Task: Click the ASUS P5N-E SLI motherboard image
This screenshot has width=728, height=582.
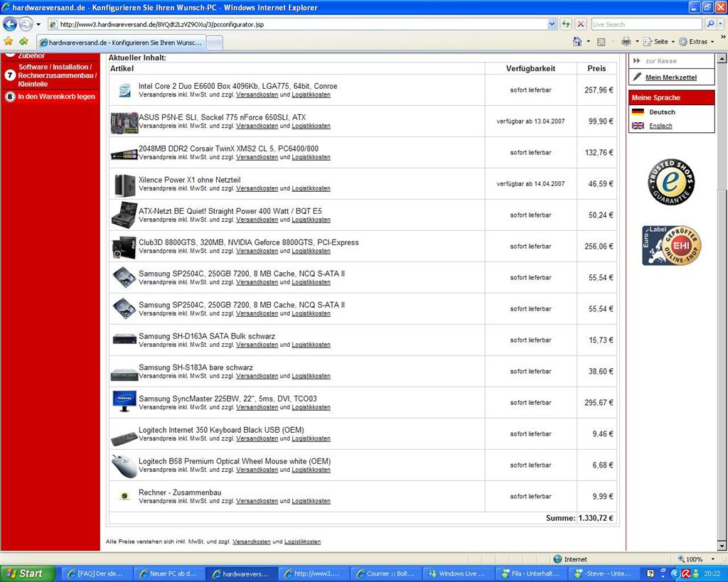Action: coord(124,122)
